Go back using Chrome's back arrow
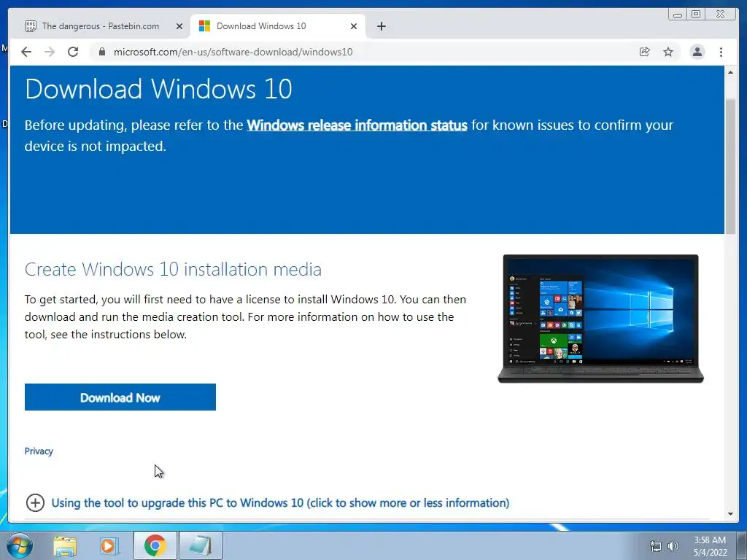The height and width of the screenshot is (560, 747). (x=26, y=52)
